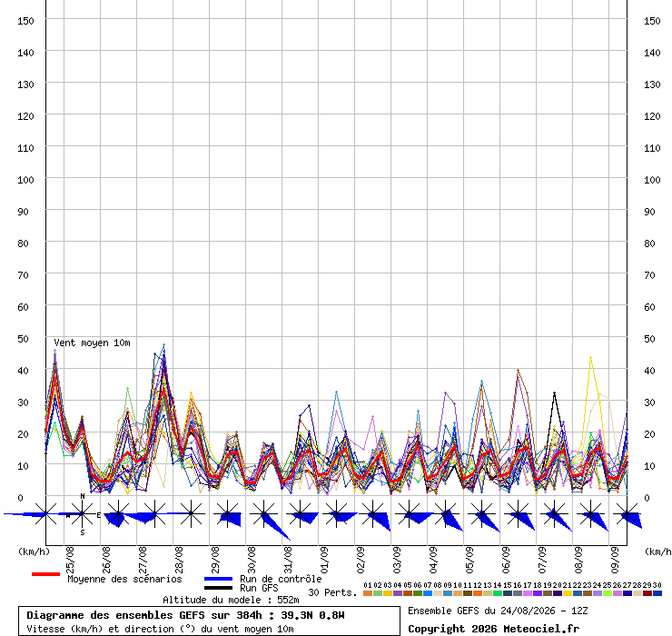672x636 pixels.
Task: Select perturbation 07 bright blue swatch
Action: pyautogui.click(x=428, y=593)
